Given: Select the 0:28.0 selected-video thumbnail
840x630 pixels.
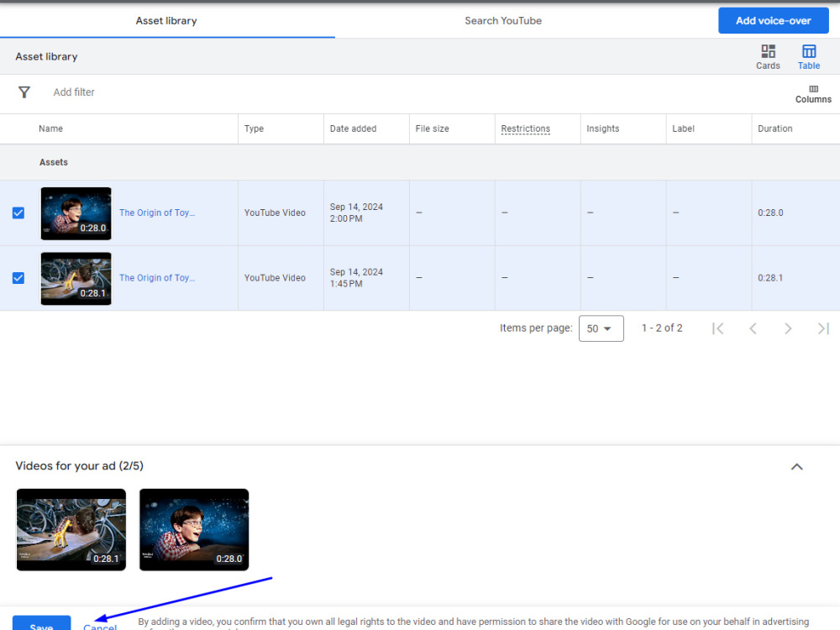Looking at the screenshot, I should (194, 529).
